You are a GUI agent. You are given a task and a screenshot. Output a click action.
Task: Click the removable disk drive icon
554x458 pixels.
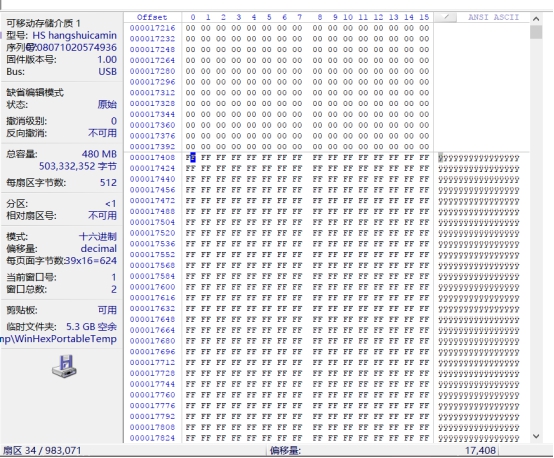point(64,366)
